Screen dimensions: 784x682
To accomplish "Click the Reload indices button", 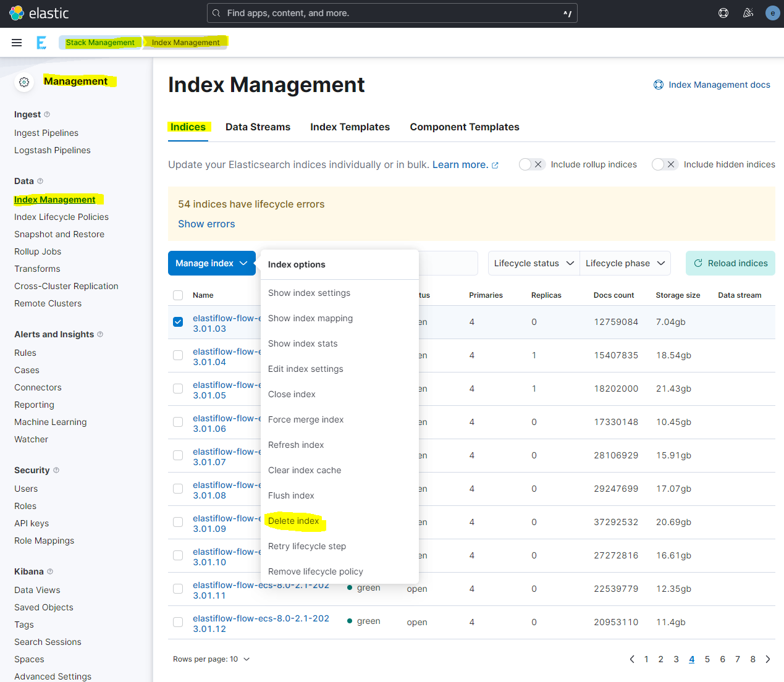I will click(x=730, y=263).
